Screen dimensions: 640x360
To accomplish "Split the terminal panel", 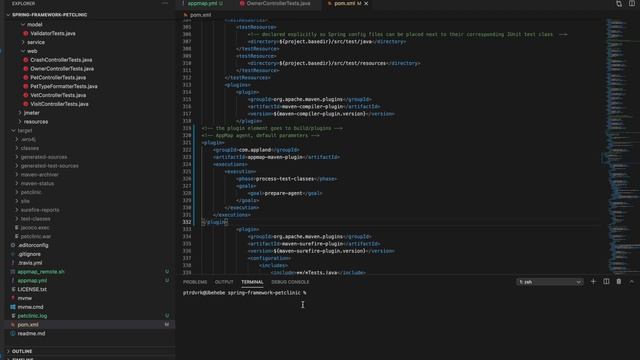I will [x=606, y=282].
